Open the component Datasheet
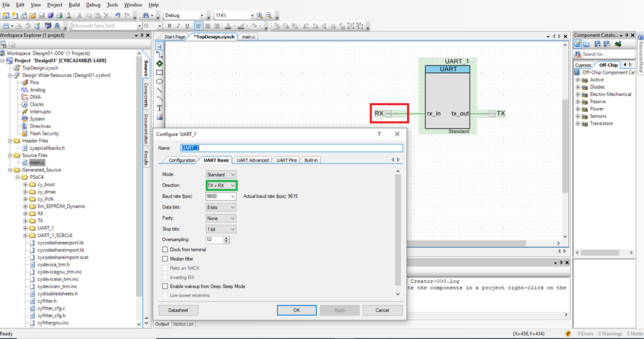644x339 pixels. (x=178, y=310)
